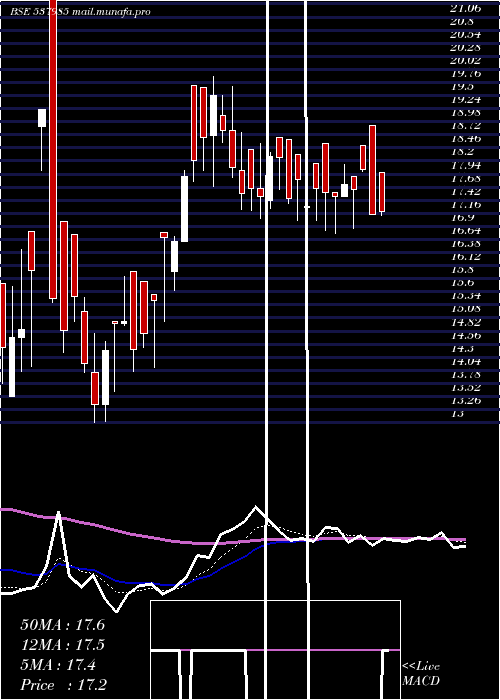Click the 50MA : 17.6 readout

(x=62, y=625)
